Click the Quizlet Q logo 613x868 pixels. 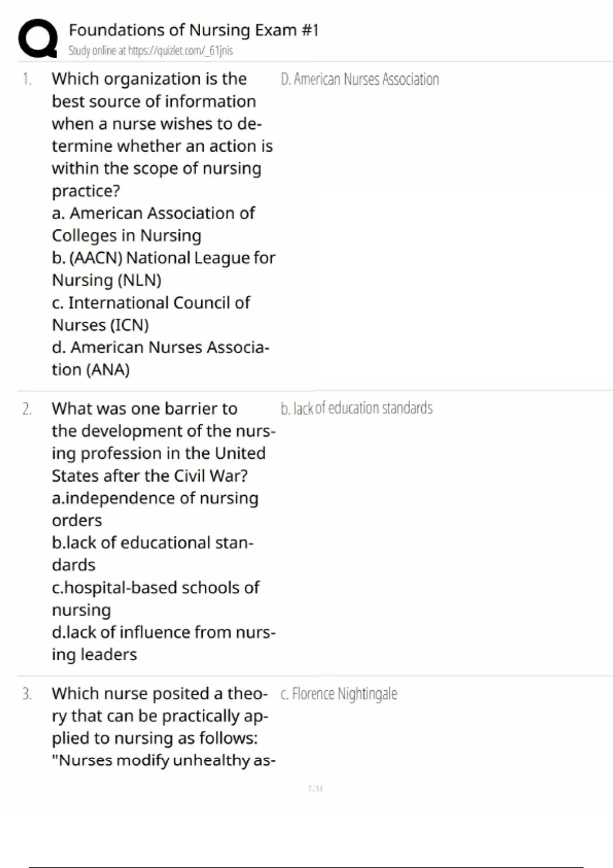tap(37, 38)
